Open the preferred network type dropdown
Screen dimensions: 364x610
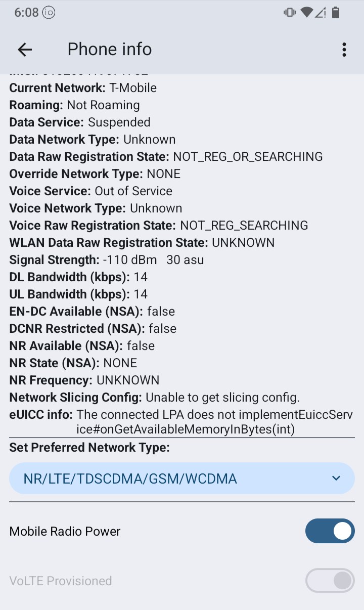tap(182, 478)
